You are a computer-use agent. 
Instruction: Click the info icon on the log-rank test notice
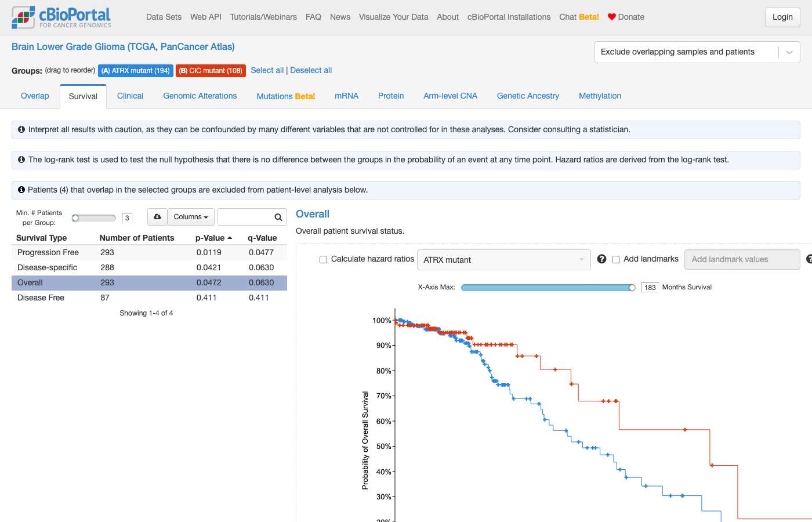point(21,159)
